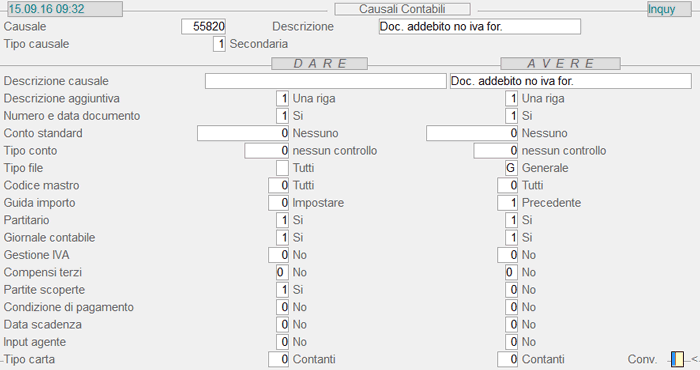This screenshot has height=370, width=700.
Task: Click DARE Guida importo field
Action: tap(279, 203)
